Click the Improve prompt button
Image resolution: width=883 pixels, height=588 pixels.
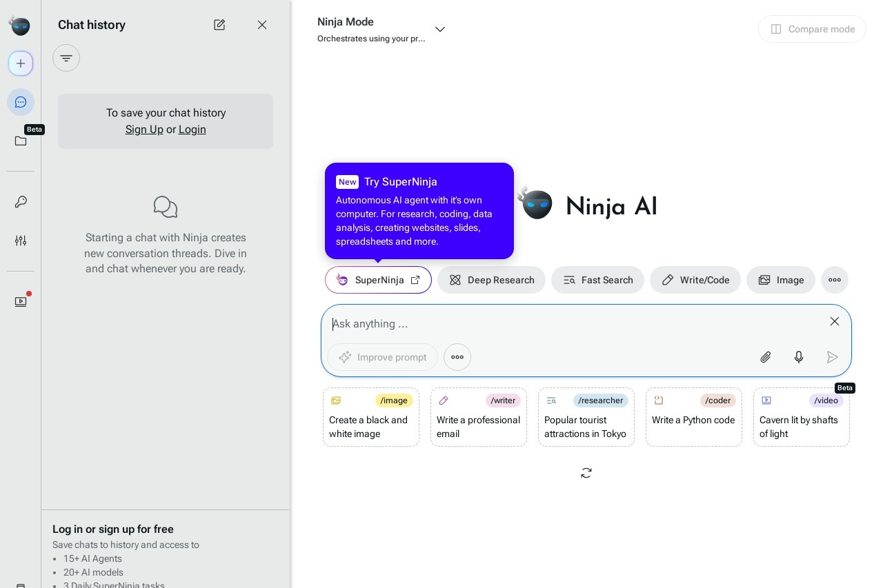pos(382,357)
